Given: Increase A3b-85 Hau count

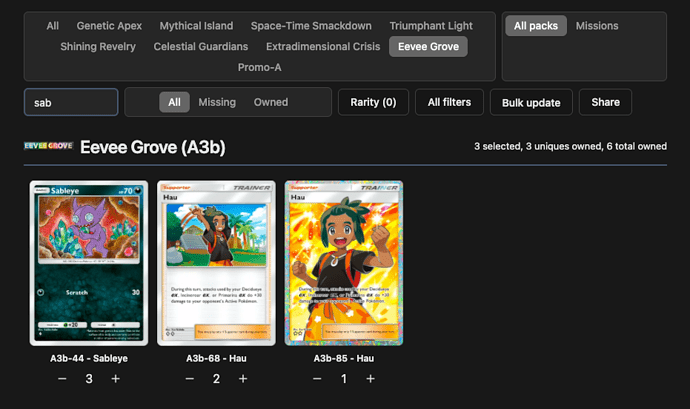Looking at the screenshot, I should point(371,379).
